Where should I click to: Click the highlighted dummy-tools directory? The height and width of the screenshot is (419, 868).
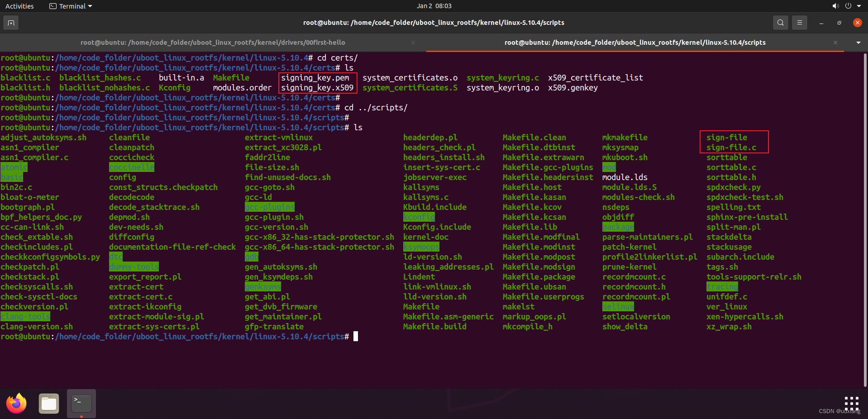point(134,267)
